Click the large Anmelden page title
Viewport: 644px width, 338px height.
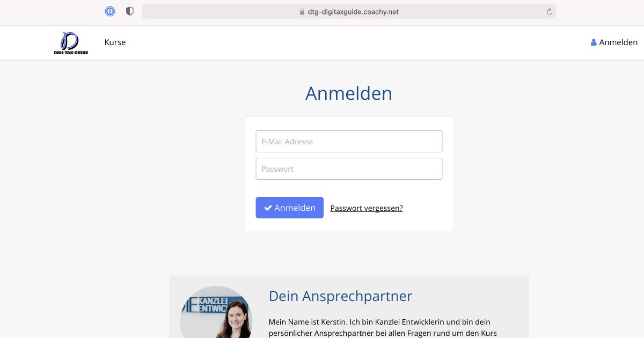[349, 93]
